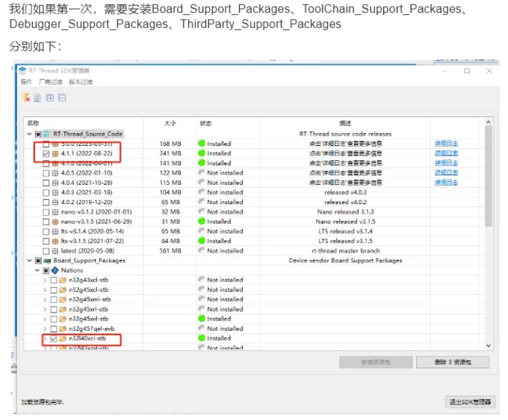Click green Installed dot for nano-v3.1.5

202,221
